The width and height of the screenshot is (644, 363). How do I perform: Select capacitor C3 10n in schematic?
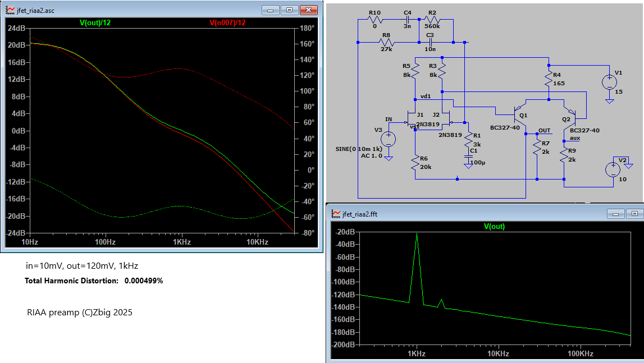(x=430, y=42)
